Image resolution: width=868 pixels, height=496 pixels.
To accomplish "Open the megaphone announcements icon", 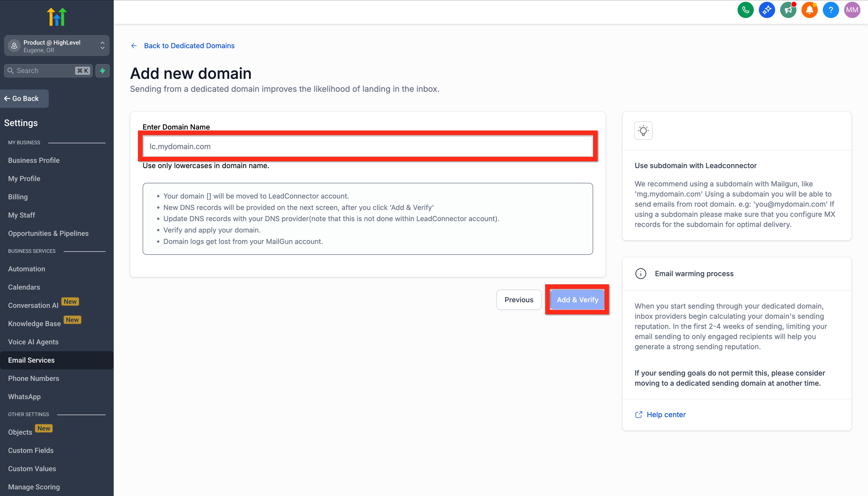I will tap(788, 10).
